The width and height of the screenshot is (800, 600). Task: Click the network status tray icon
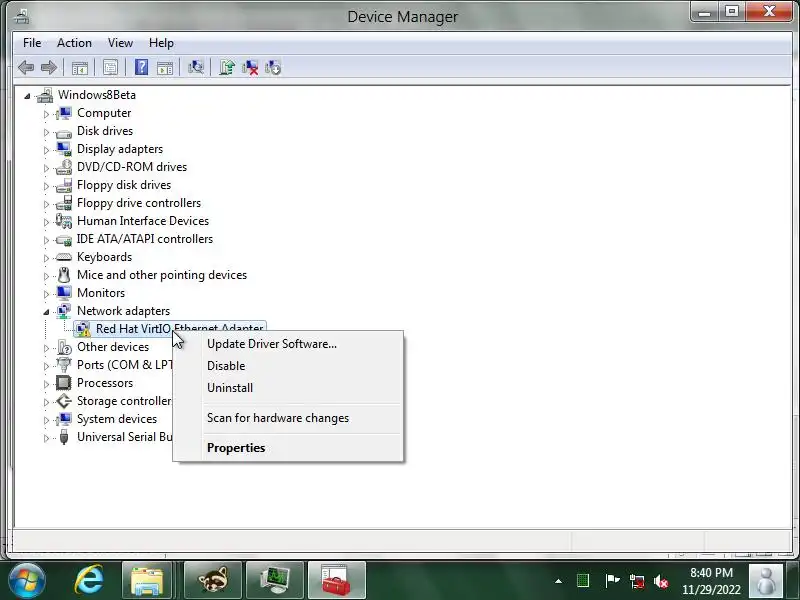636,581
